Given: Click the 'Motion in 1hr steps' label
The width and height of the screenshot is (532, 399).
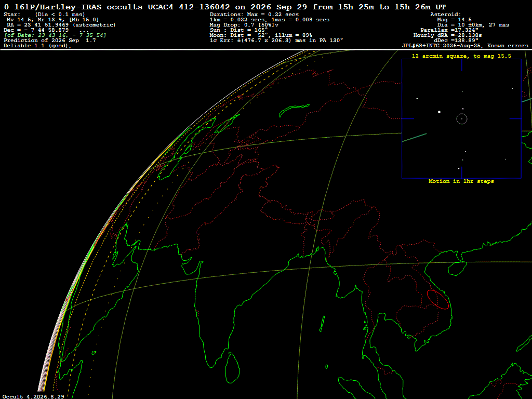Looking at the screenshot, I should click(461, 181).
